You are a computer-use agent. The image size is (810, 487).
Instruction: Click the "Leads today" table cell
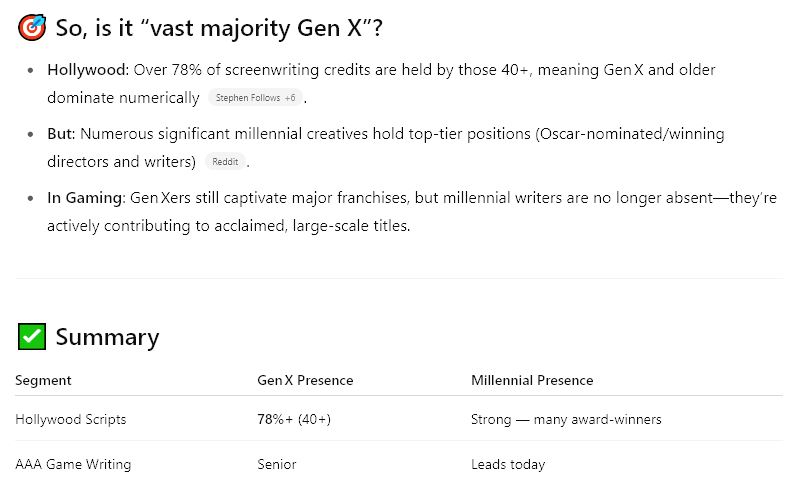coord(508,464)
